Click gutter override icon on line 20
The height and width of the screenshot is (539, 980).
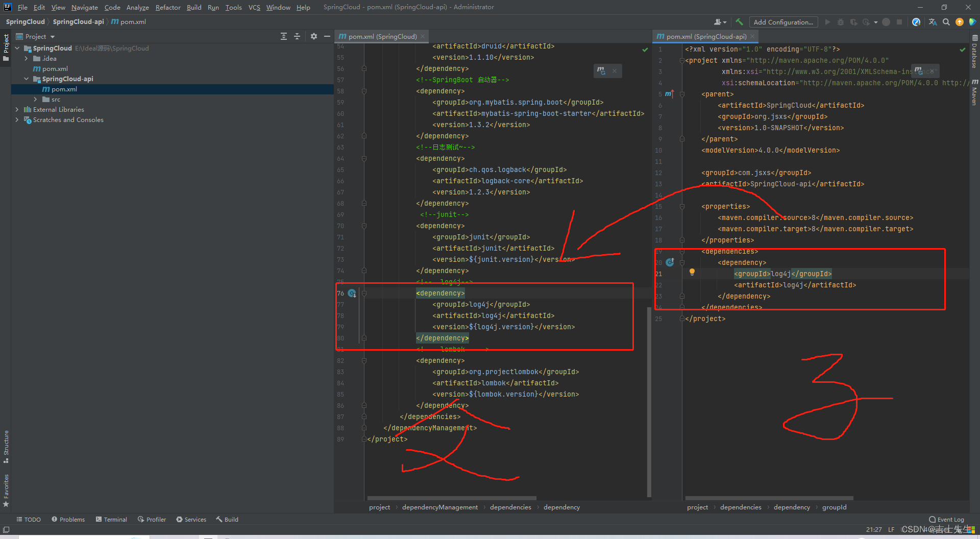pyautogui.click(x=670, y=262)
